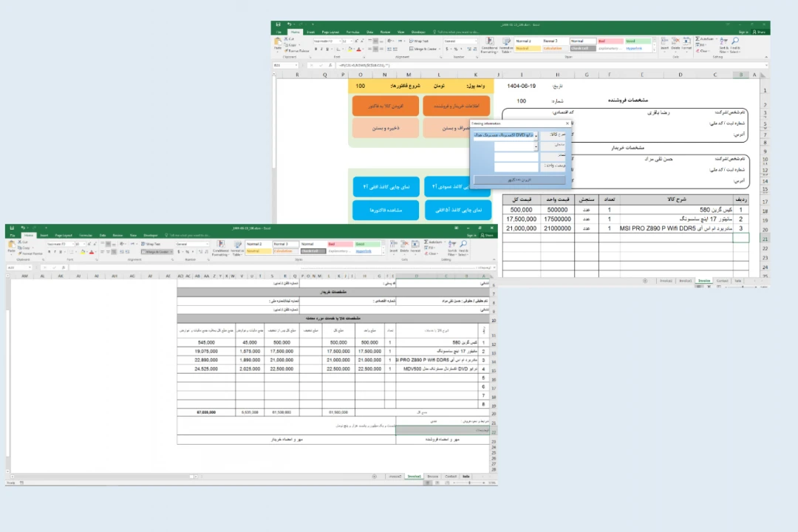Viewport: 798px width, 532px height.
Task: Toggle Bold in lower Excel window
Action: click(50, 252)
